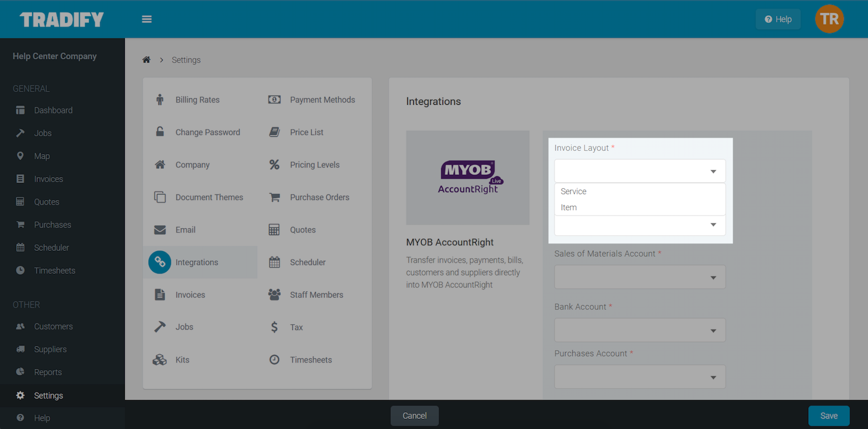Image resolution: width=868 pixels, height=429 pixels.
Task: Click the home breadcrumb icon
Action: (x=146, y=60)
